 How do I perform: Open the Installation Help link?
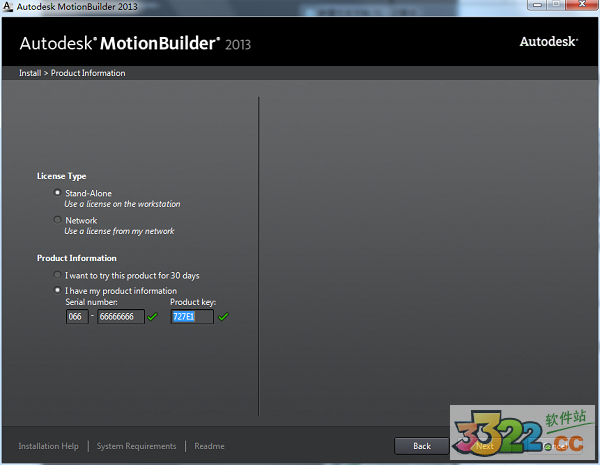point(49,446)
